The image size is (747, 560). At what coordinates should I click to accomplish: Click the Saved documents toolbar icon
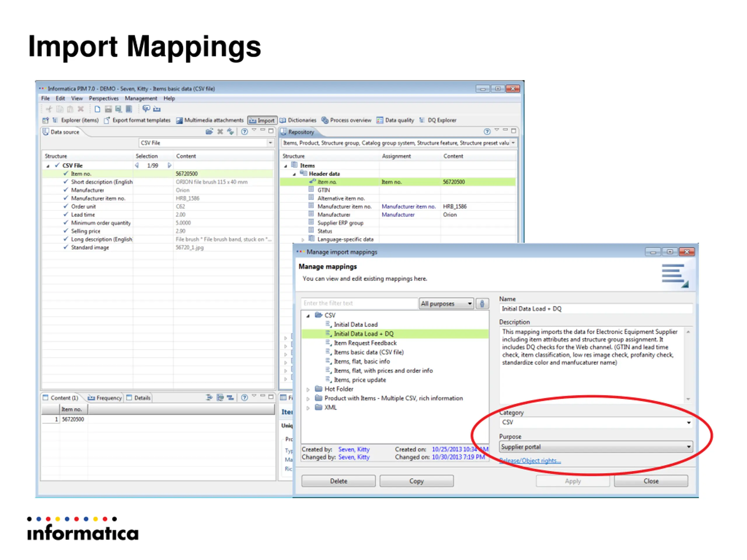tap(129, 109)
